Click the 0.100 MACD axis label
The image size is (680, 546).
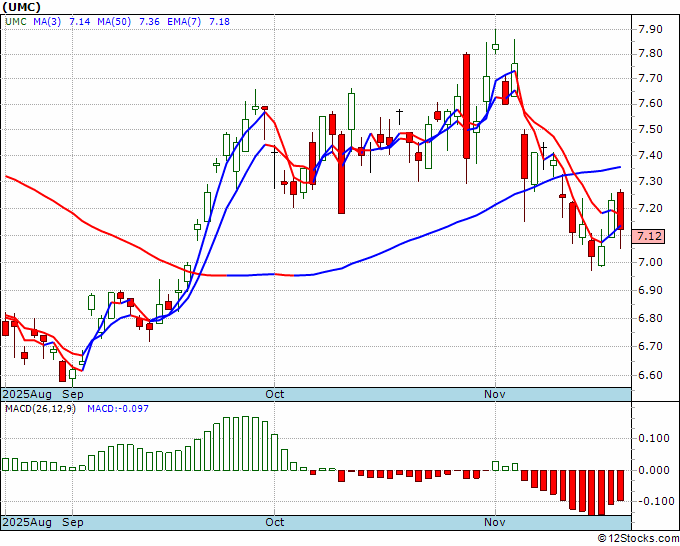point(653,438)
